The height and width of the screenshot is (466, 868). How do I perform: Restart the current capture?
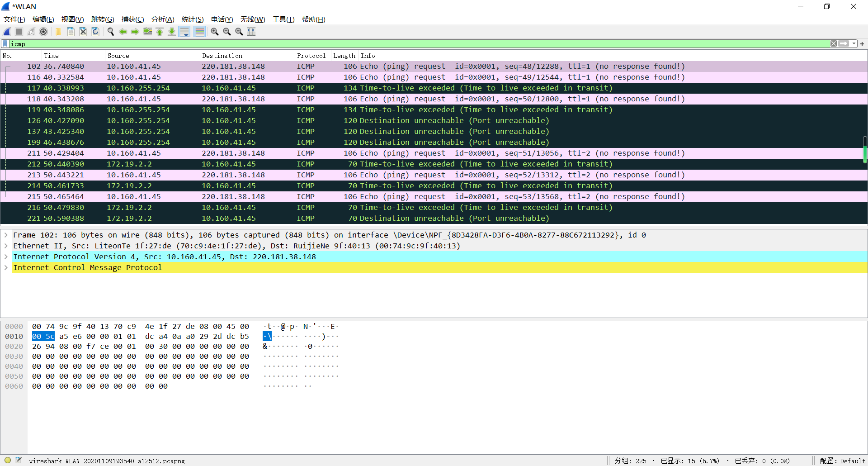31,32
